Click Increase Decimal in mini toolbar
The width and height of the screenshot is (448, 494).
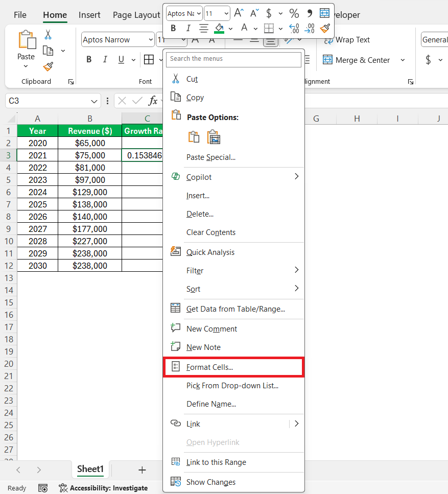tap(294, 29)
